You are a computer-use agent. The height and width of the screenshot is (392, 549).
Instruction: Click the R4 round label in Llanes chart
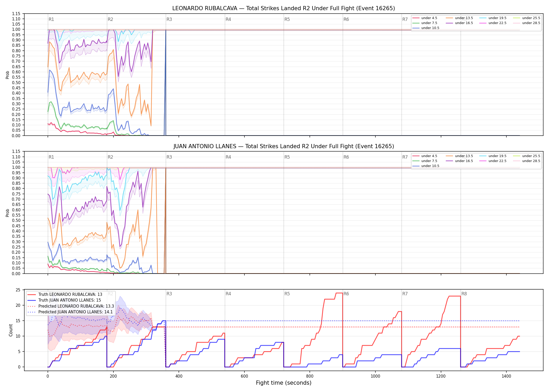click(228, 157)
